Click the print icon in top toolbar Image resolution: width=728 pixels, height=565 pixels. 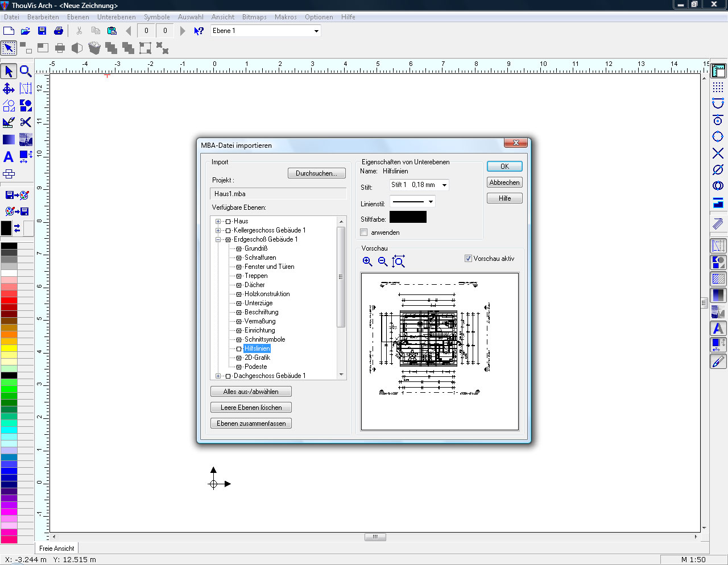pos(59,31)
